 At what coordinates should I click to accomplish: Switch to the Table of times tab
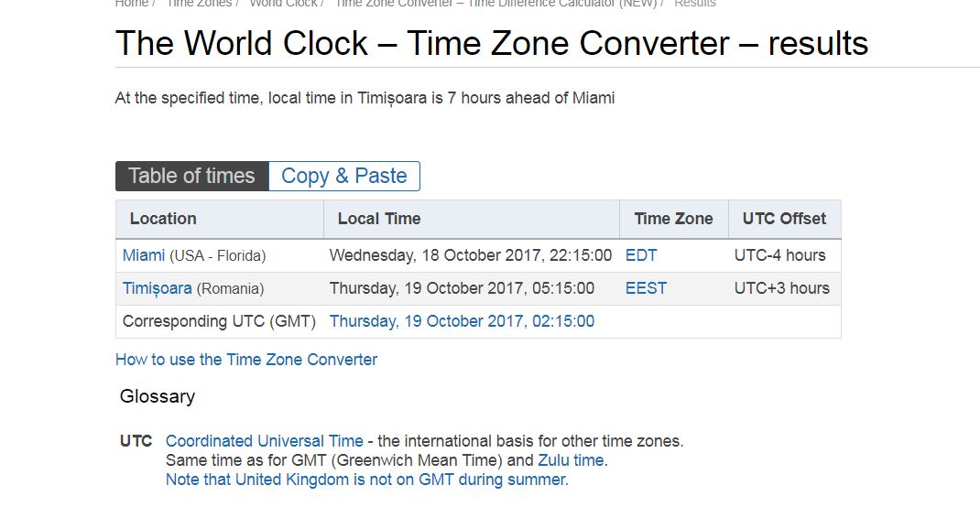click(x=191, y=176)
